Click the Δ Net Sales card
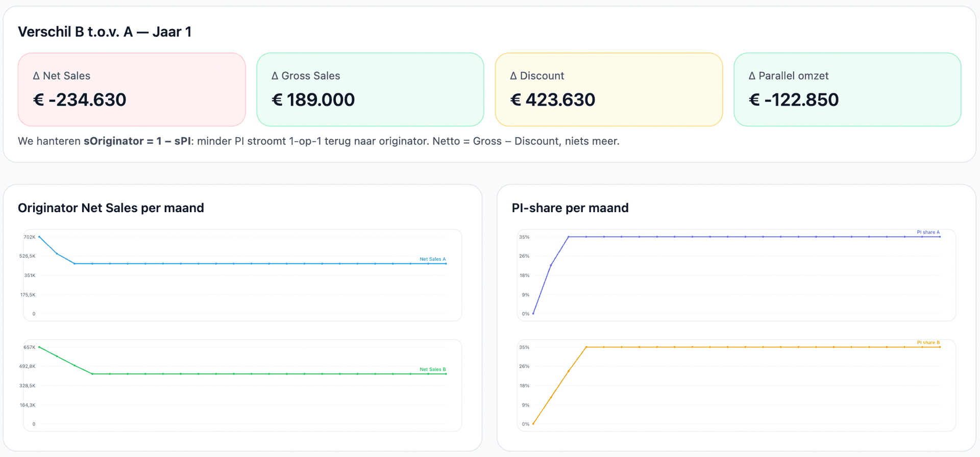The image size is (980, 457). coord(132,89)
